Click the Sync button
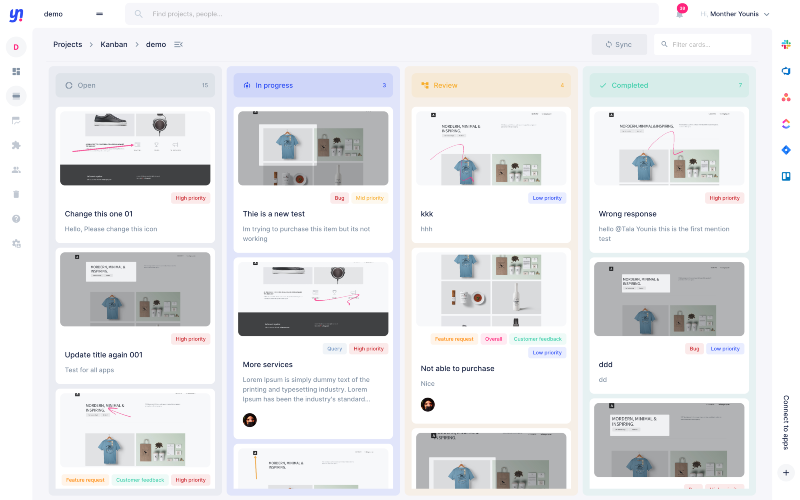This screenshot has width=800, height=500. (619, 44)
